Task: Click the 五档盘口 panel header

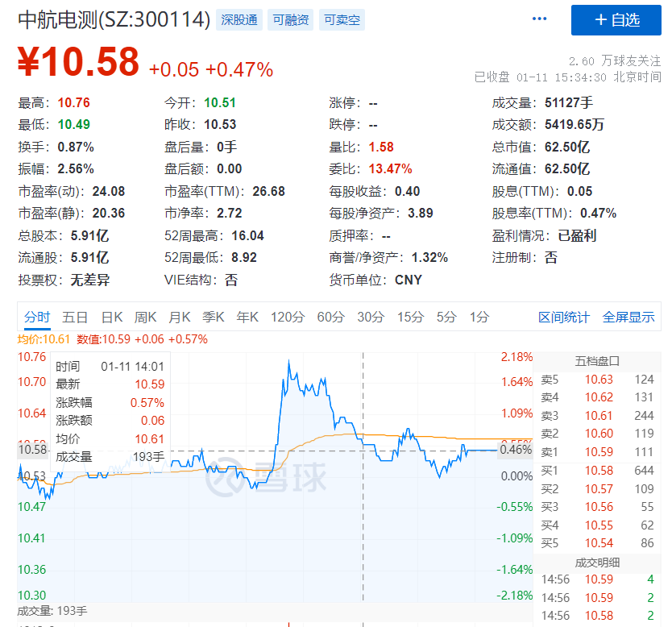Action: (x=597, y=361)
